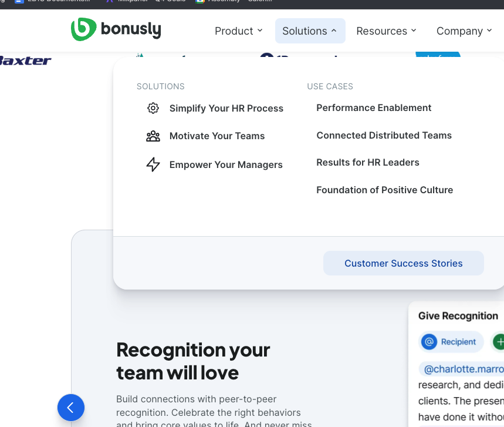The image size is (504, 427).
Task: Open Customer Success Stories button
Action: point(404,263)
